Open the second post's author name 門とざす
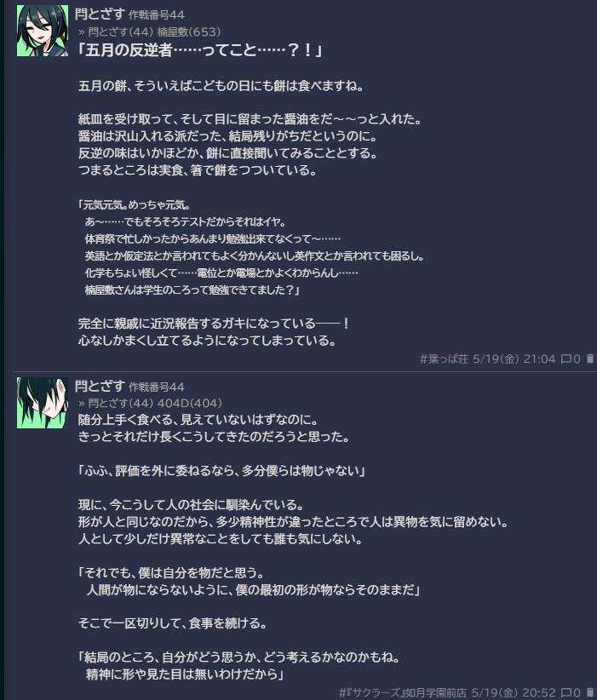 tap(100, 386)
